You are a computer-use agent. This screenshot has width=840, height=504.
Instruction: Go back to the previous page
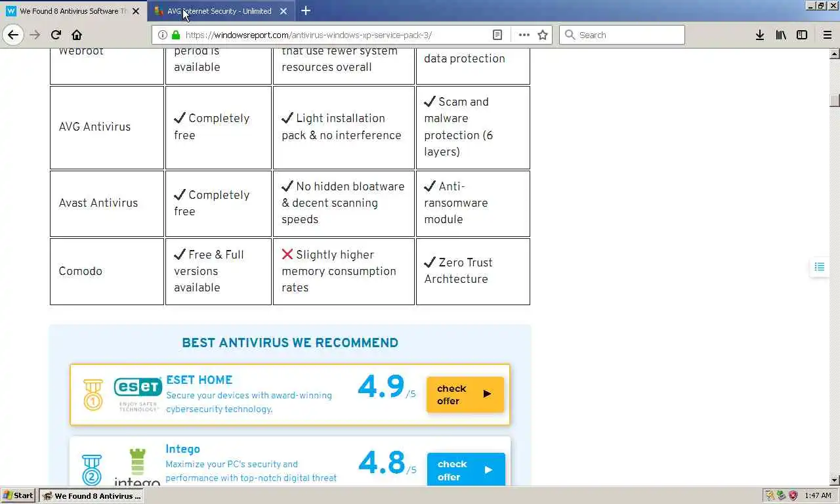pos(13,35)
